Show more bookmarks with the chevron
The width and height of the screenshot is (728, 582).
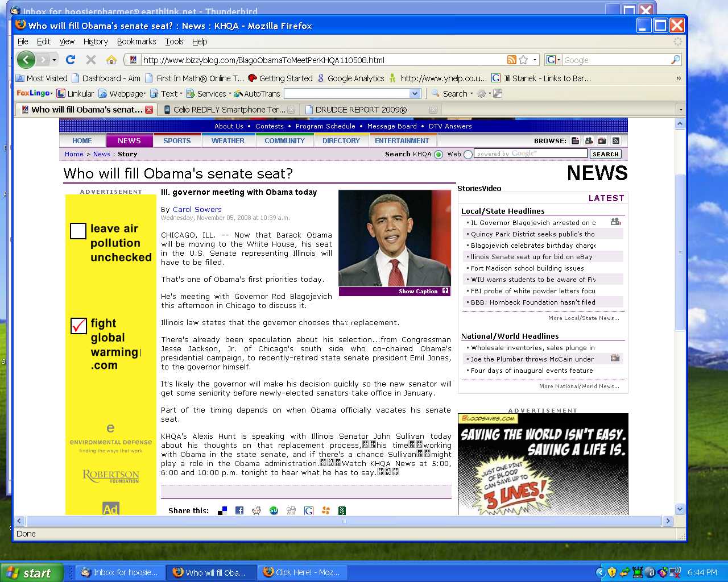(x=679, y=78)
